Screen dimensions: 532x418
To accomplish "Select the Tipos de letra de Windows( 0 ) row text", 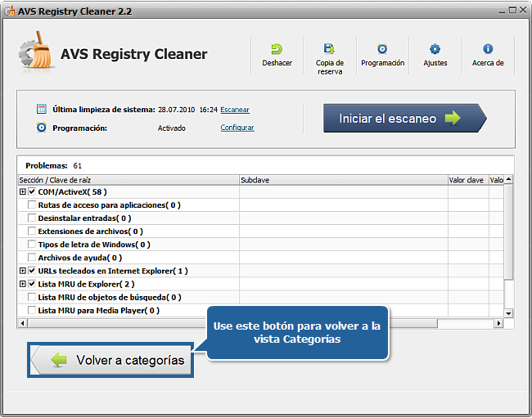I will [x=94, y=245].
